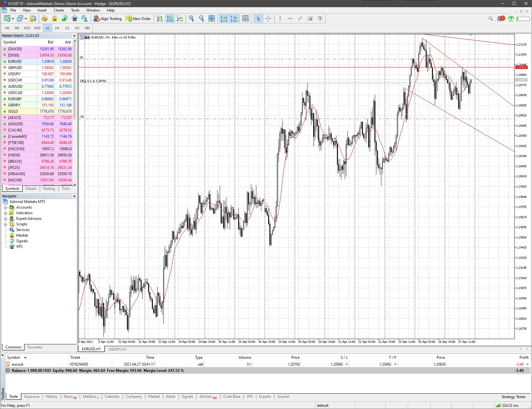Select the trendline drawing tool

300,19
